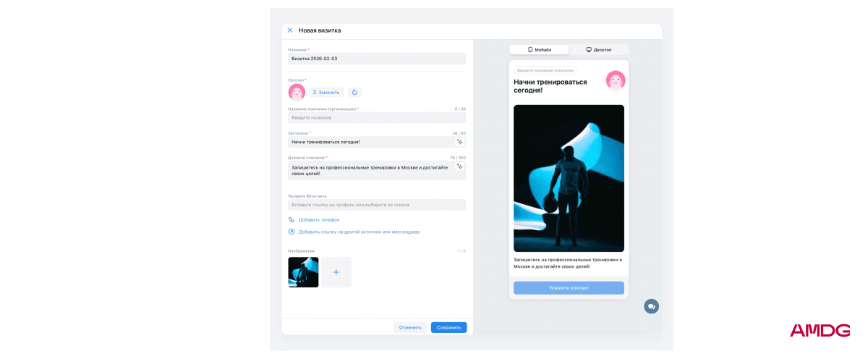Click the AI sparkle icon in Длинное описание field
The height and width of the screenshot is (359, 868).
459,167
